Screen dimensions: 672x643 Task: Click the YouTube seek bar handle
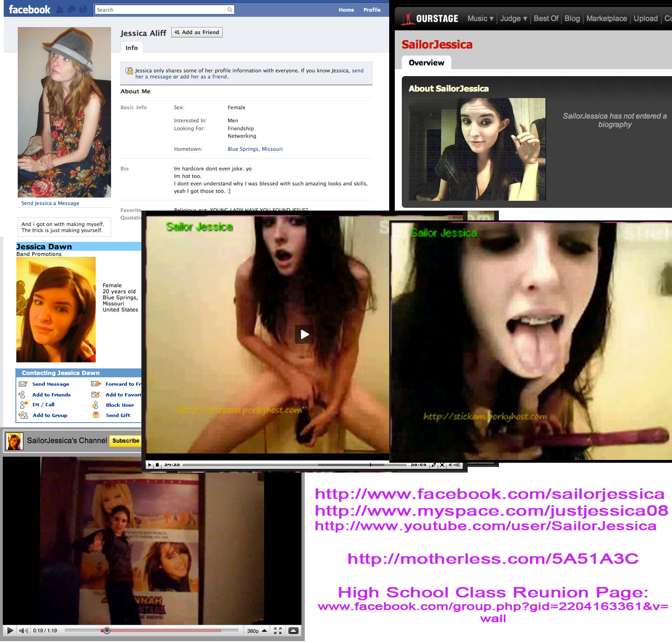point(107,631)
